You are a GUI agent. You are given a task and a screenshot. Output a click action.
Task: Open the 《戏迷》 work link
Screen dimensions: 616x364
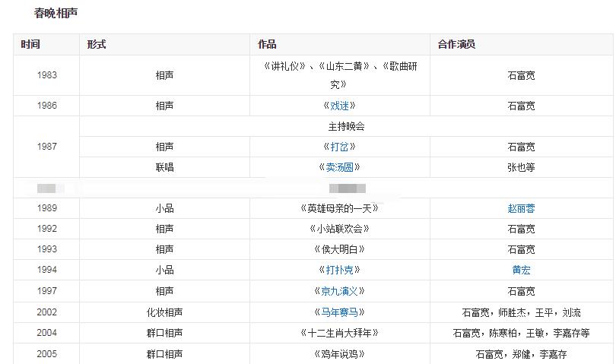click(339, 106)
